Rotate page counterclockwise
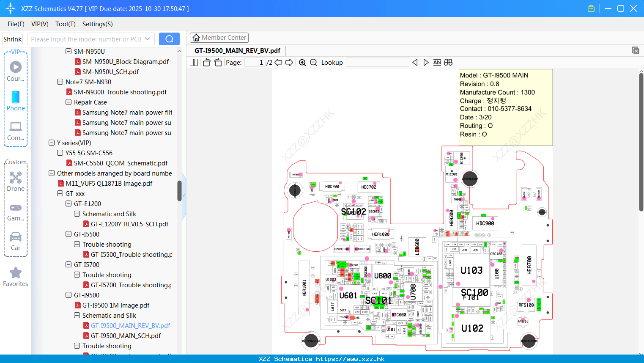The width and height of the screenshot is (644, 363). pos(206,62)
